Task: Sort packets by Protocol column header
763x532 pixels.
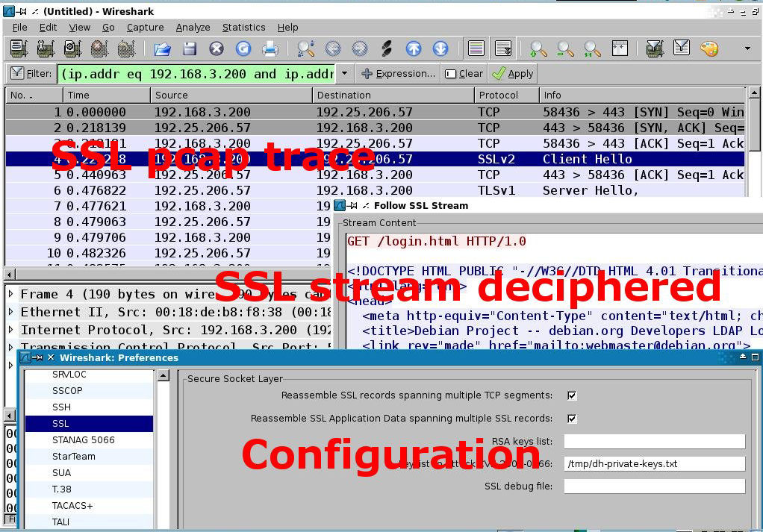Action: click(x=507, y=95)
